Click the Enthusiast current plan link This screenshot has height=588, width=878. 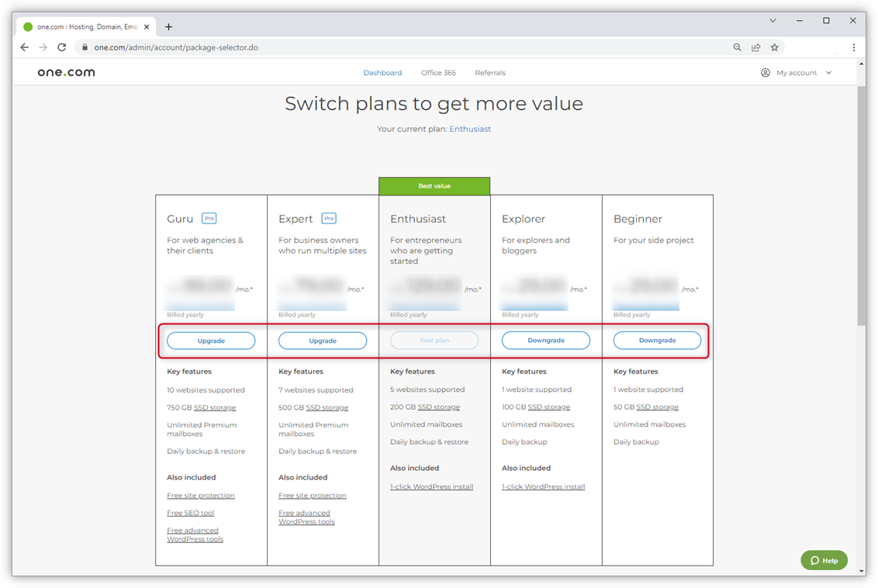click(x=470, y=129)
